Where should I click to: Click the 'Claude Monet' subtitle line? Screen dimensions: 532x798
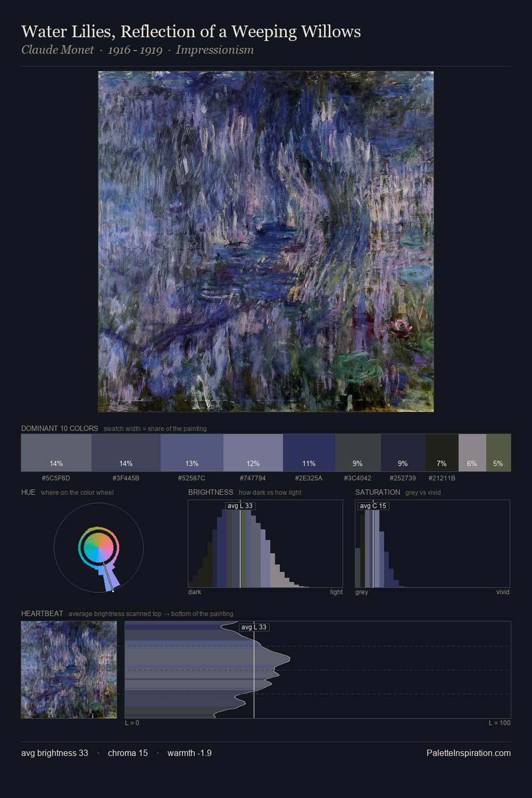click(x=137, y=50)
